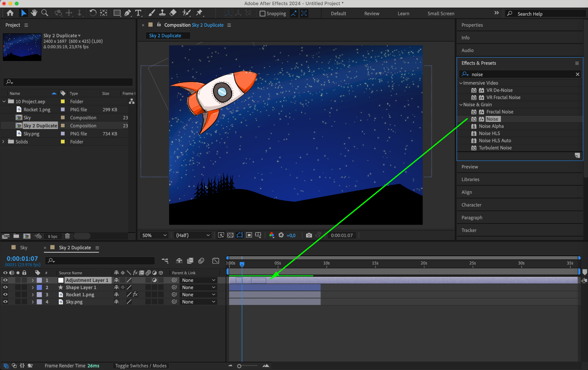This screenshot has width=588, height=370.
Task: Hide the Shape Layer 1 layer
Action: (5, 287)
